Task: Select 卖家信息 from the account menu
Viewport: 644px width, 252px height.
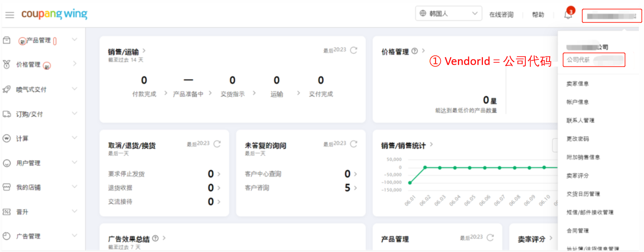Action: (x=577, y=84)
